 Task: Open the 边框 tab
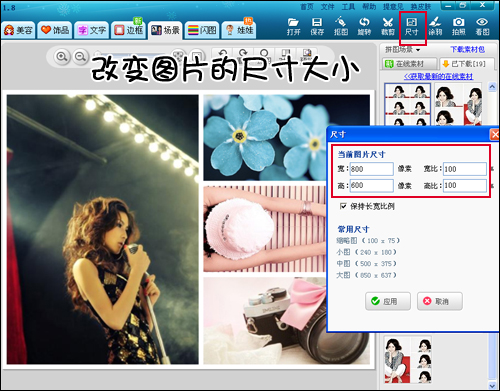[x=128, y=30]
